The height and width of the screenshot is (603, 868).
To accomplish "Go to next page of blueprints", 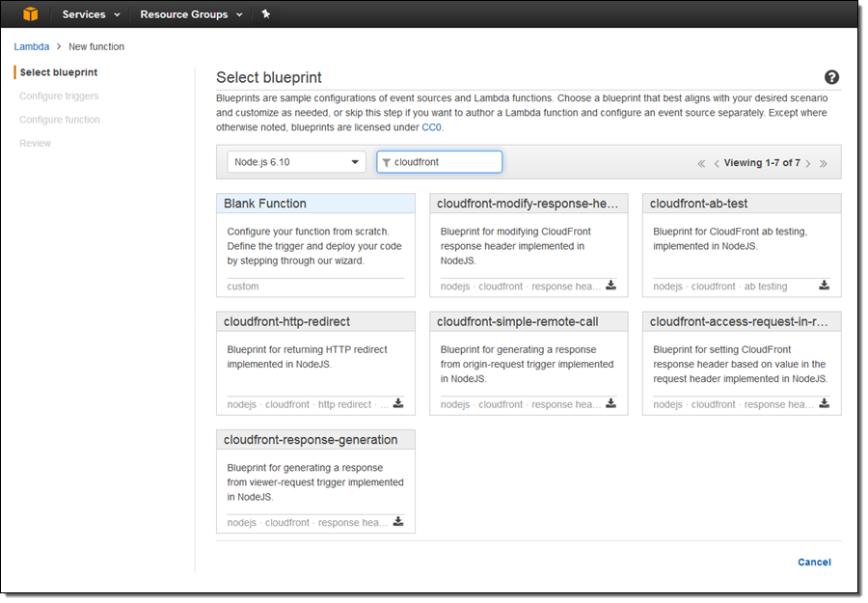I will (808, 164).
